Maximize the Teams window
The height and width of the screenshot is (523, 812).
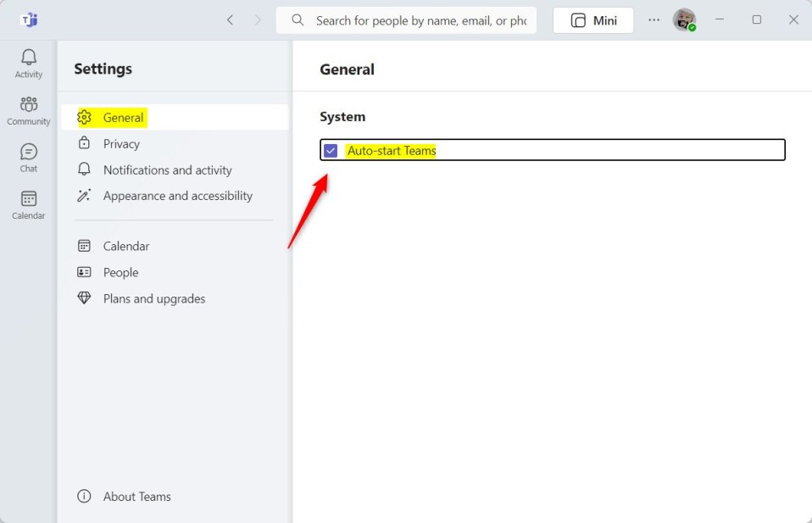[x=757, y=19]
